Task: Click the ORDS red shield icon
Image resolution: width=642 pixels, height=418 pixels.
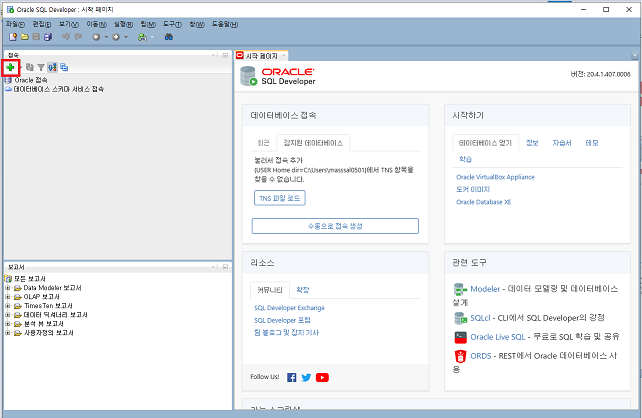Action: 461,356
